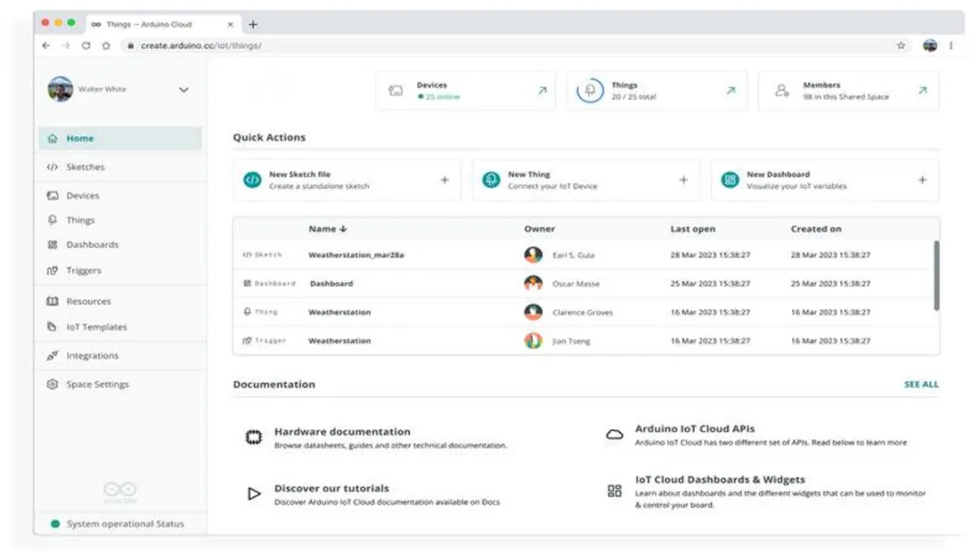This screenshot has width=980, height=552.
Task: Open the Members card arrow icon
Action: click(923, 91)
